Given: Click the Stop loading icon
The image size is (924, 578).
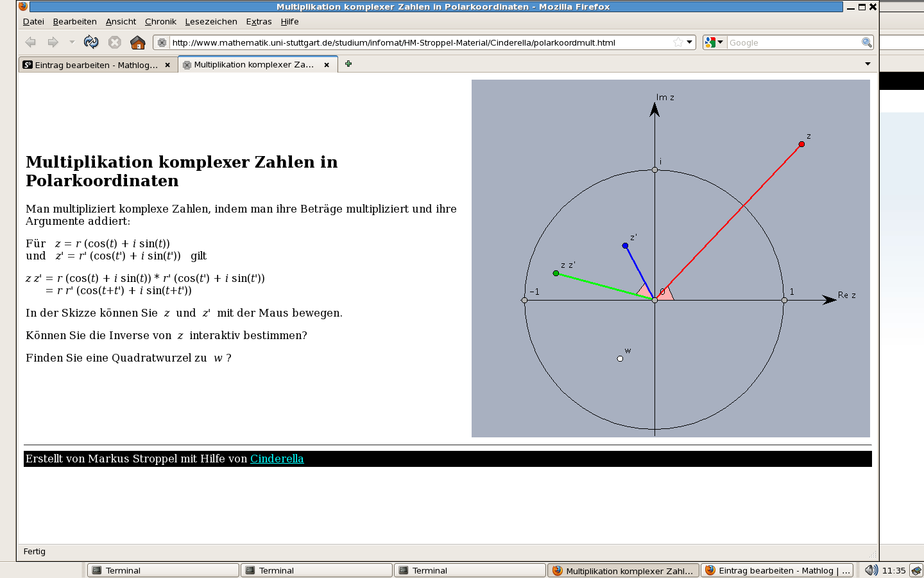Looking at the screenshot, I should 115,42.
